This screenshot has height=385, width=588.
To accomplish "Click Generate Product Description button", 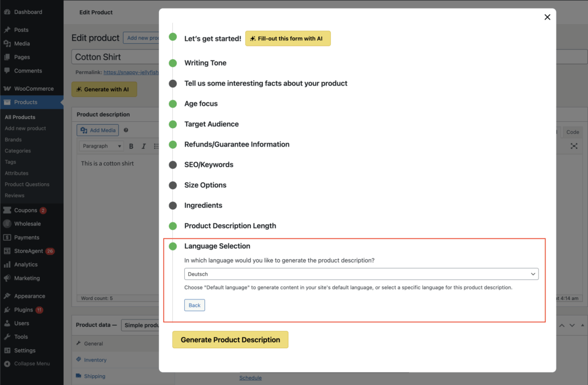I will (230, 340).
